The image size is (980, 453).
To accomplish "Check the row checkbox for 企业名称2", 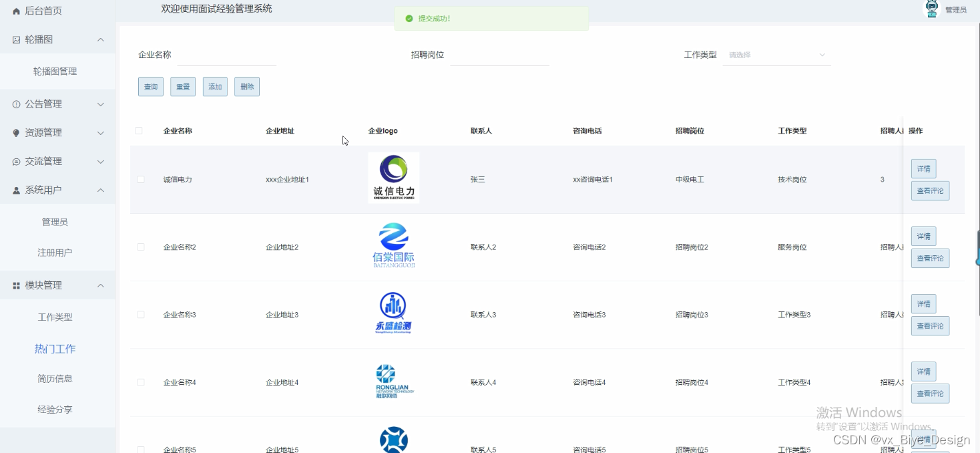I will pos(140,247).
